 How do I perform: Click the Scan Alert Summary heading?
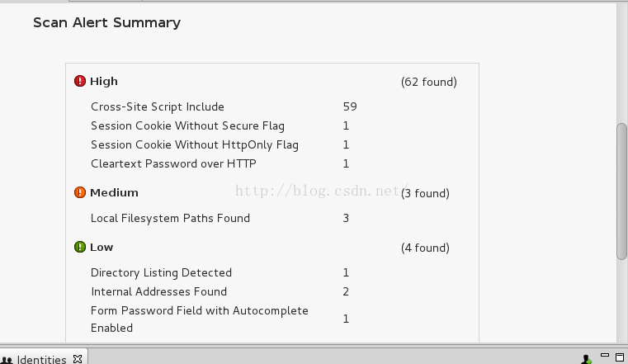click(106, 23)
